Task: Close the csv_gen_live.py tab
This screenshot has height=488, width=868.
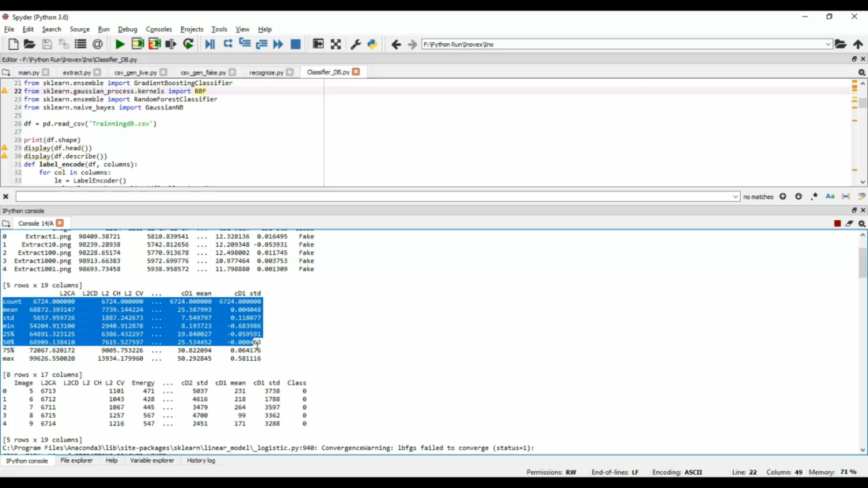Action: (x=164, y=72)
